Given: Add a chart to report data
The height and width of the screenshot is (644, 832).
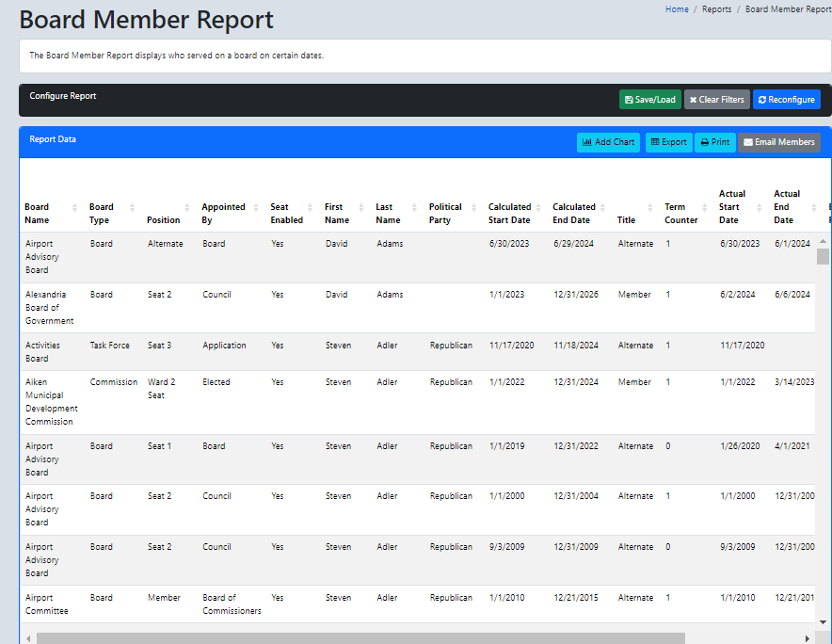Looking at the screenshot, I should 608,142.
